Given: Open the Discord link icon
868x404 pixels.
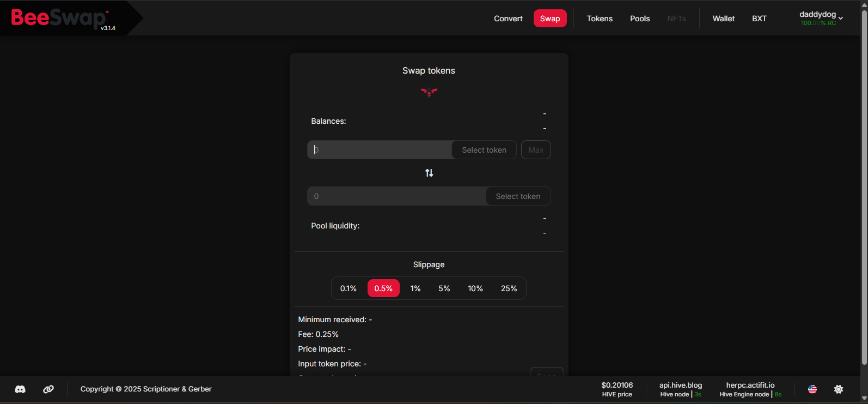Looking at the screenshot, I should 20,389.
